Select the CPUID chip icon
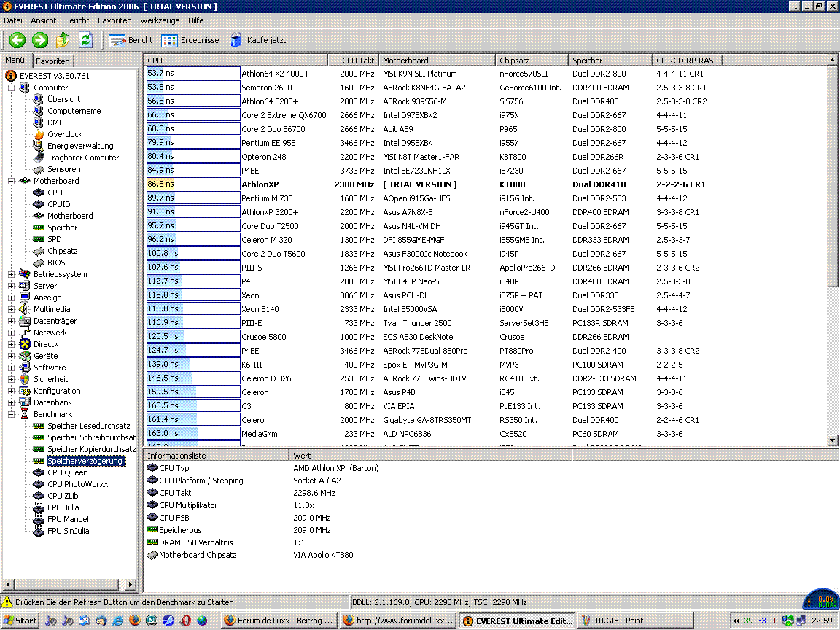This screenshot has height=630, width=840. (39, 204)
